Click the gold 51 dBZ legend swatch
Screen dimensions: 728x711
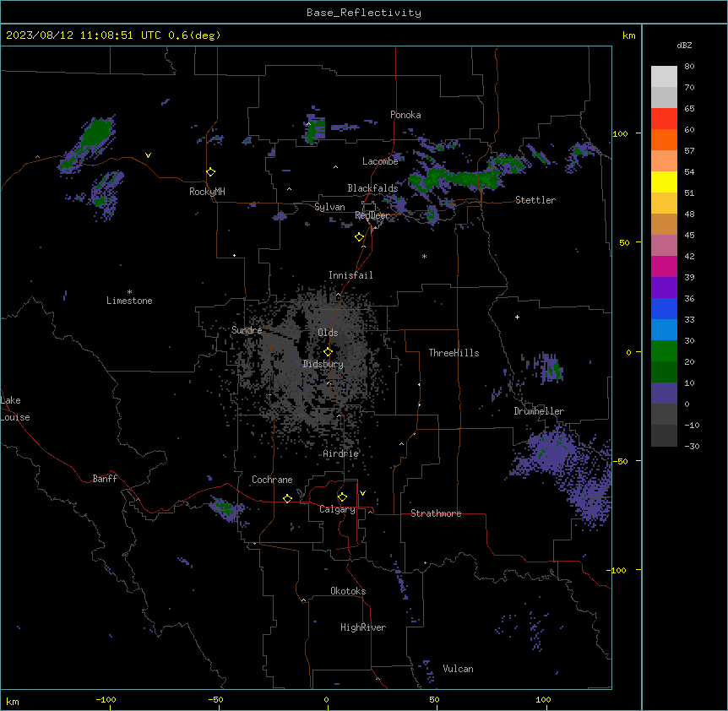664,203
